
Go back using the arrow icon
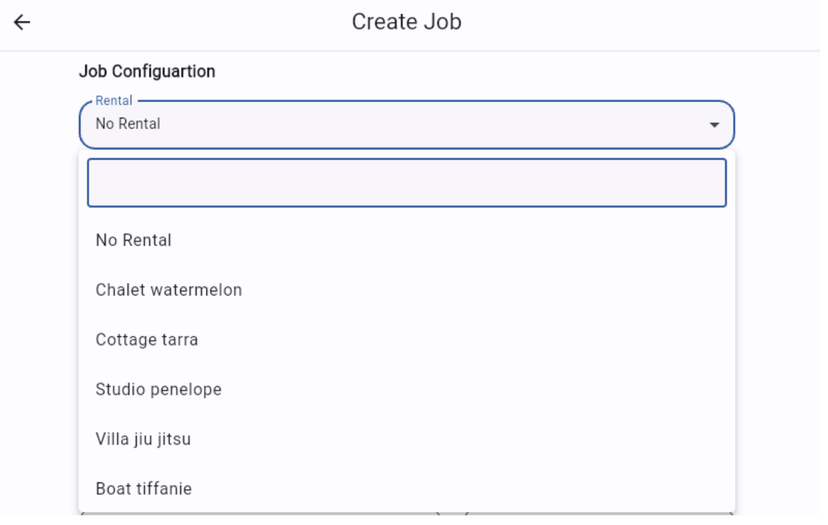22,22
